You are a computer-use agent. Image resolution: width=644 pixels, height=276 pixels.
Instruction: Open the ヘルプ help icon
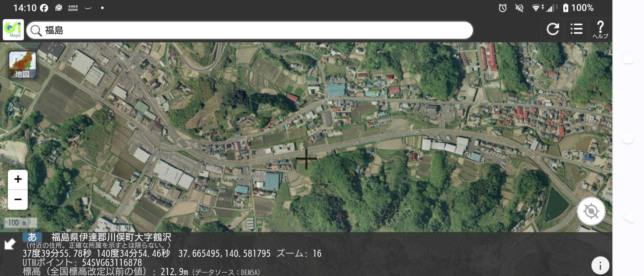600,29
